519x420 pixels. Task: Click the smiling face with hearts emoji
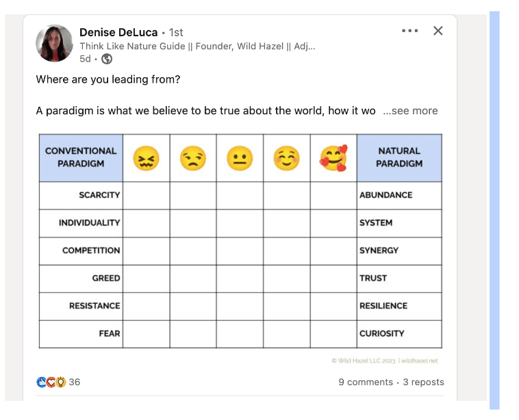coord(333,158)
